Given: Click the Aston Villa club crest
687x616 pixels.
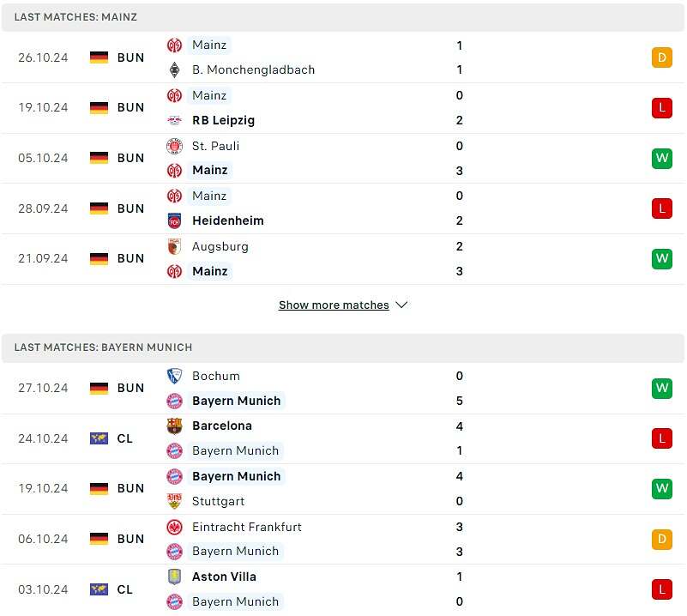Looking at the screenshot, I should point(175,577).
